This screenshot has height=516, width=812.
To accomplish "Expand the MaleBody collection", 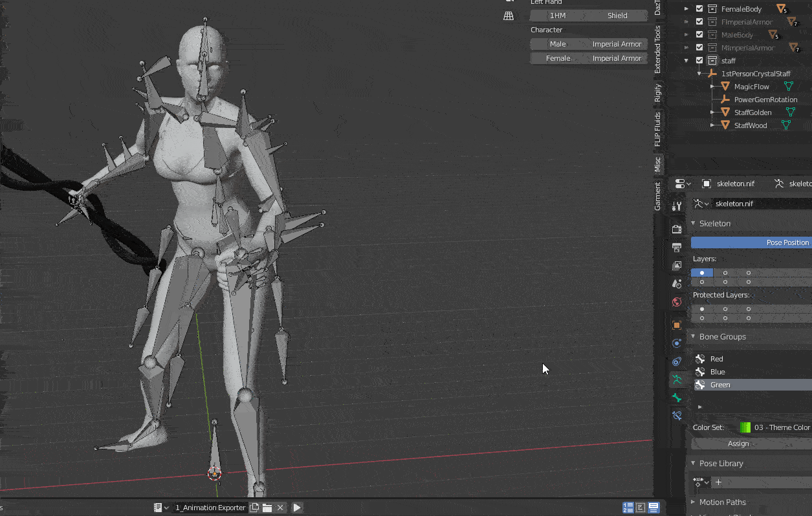I will click(686, 35).
